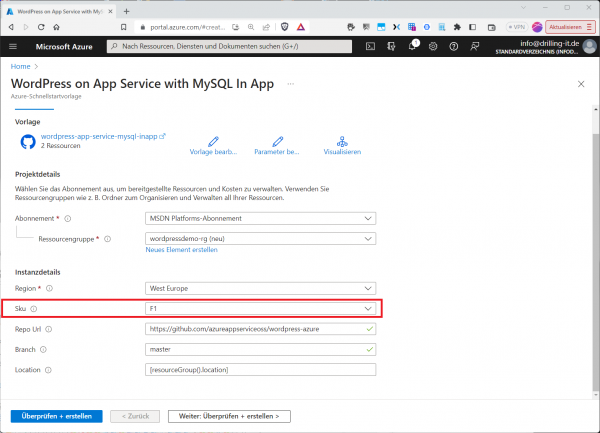Click Neues Element erstellen link
Viewport: 600px width, 433px height.
coord(181,250)
